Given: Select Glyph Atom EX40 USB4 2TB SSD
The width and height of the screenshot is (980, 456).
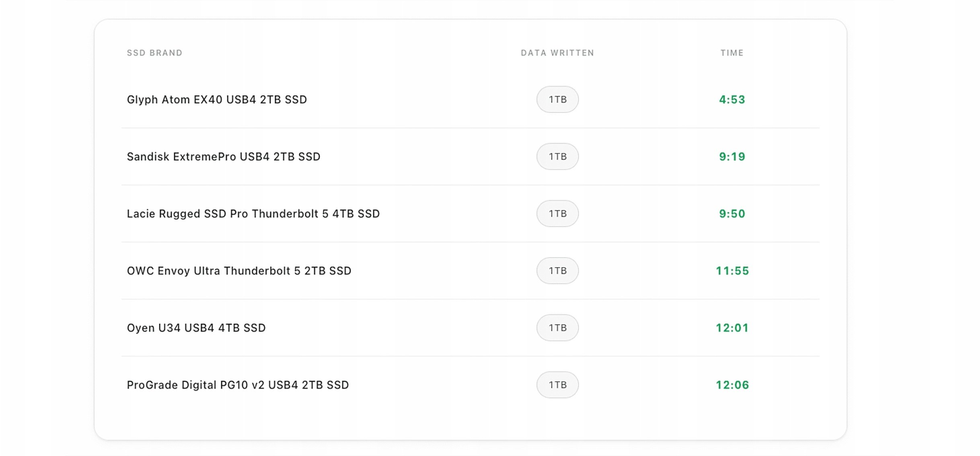Looking at the screenshot, I should tap(217, 99).
